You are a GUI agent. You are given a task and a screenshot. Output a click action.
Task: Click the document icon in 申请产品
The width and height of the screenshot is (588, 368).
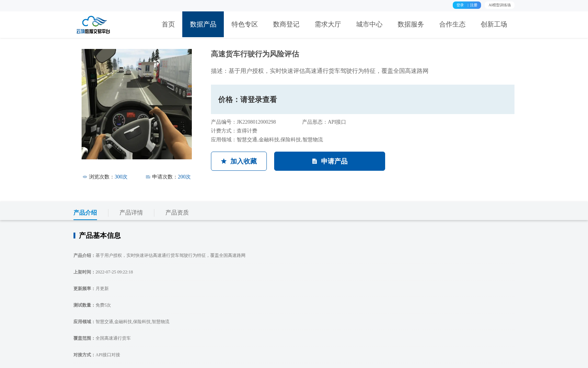point(315,161)
